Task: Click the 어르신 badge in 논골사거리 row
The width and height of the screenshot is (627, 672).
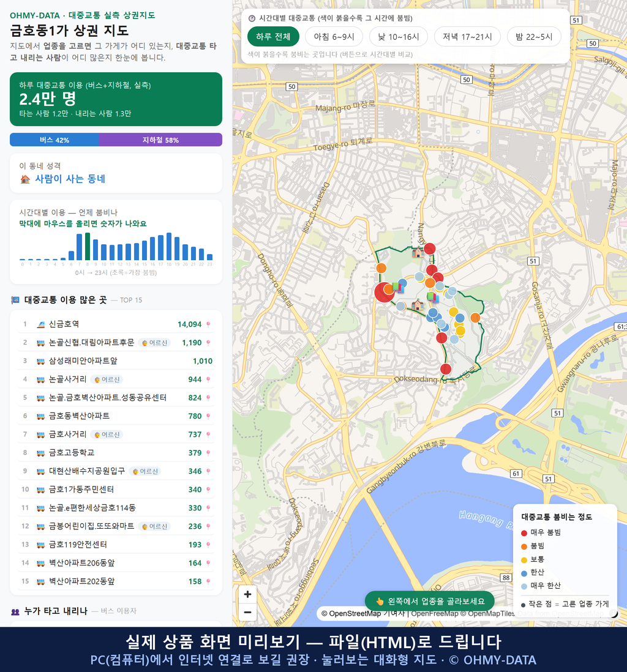Action: pos(107,379)
